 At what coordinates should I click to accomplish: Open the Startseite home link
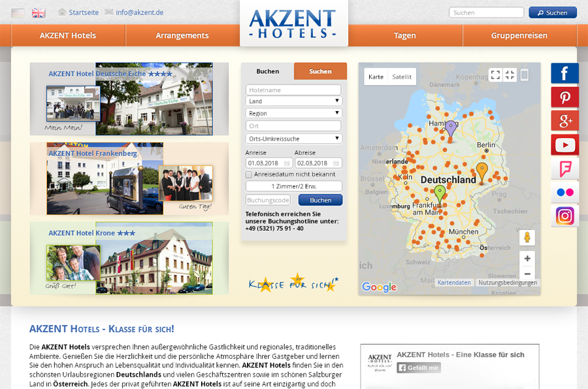(x=84, y=12)
